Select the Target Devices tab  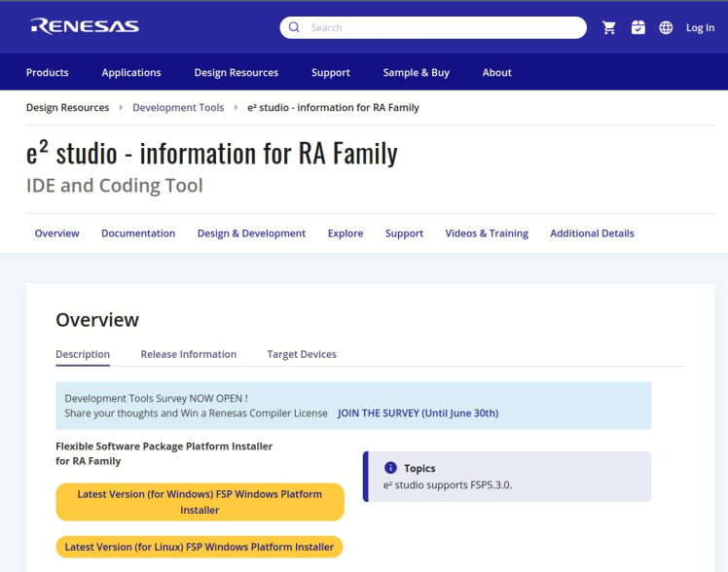pyautogui.click(x=302, y=354)
